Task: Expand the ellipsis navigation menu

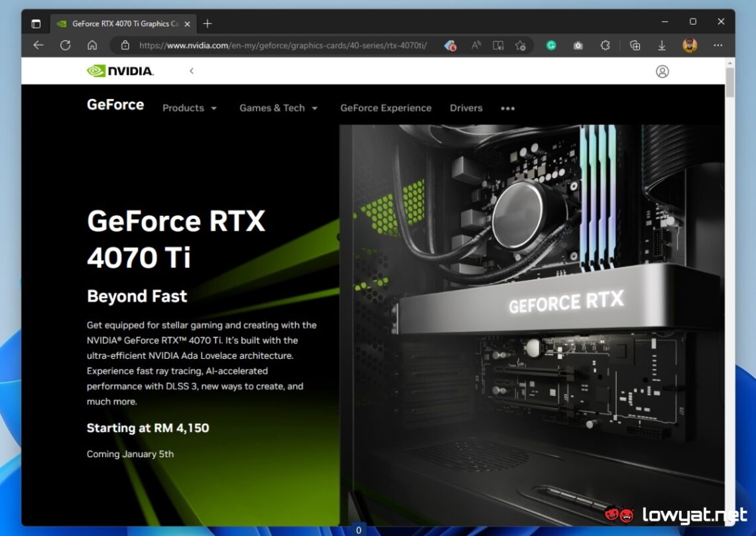Action: point(508,108)
